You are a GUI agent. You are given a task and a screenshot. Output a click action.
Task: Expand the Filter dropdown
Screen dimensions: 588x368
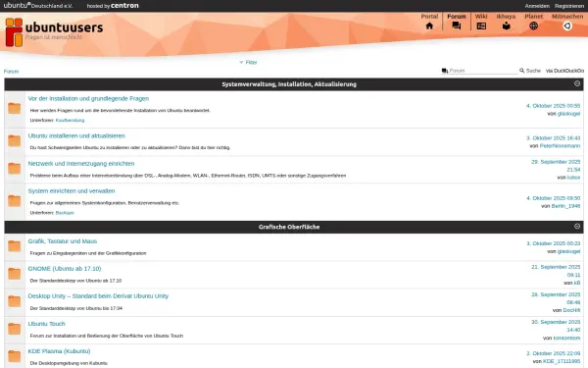click(248, 63)
